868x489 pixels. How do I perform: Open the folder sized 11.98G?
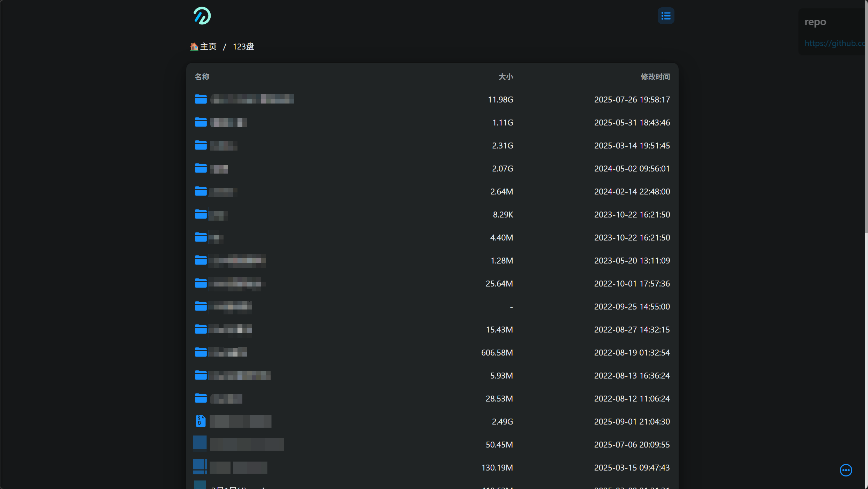(x=252, y=99)
